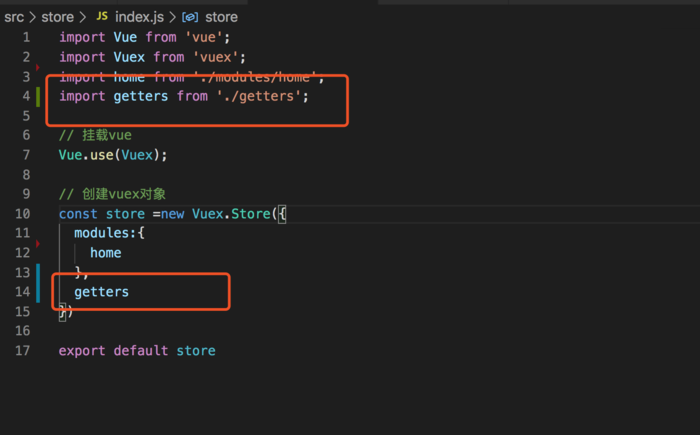Open the store folder breadcrumb
The image size is (700, 435).
58,17
